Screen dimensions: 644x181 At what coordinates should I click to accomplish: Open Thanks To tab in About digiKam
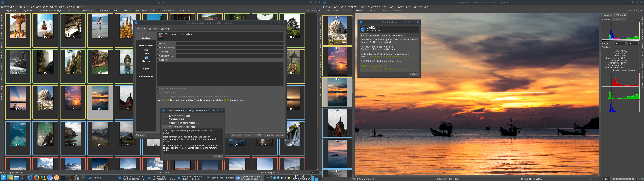(398, 35)
